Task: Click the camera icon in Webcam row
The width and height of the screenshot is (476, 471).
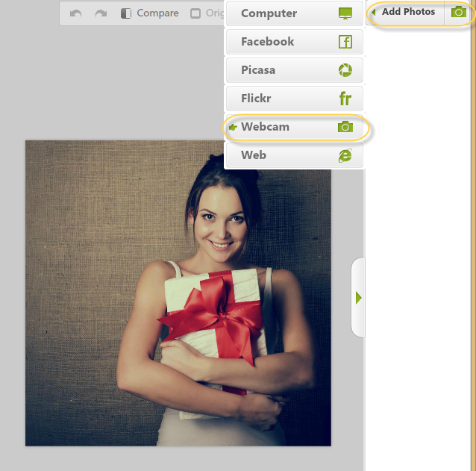Action: tap(345, 127)
